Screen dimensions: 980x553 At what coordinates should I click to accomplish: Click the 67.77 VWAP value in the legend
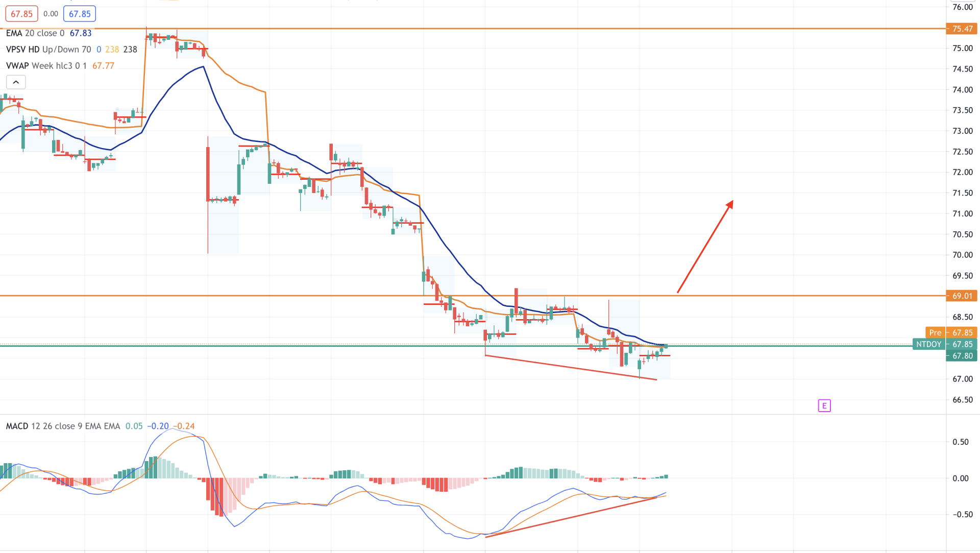(x=103, y=66)
